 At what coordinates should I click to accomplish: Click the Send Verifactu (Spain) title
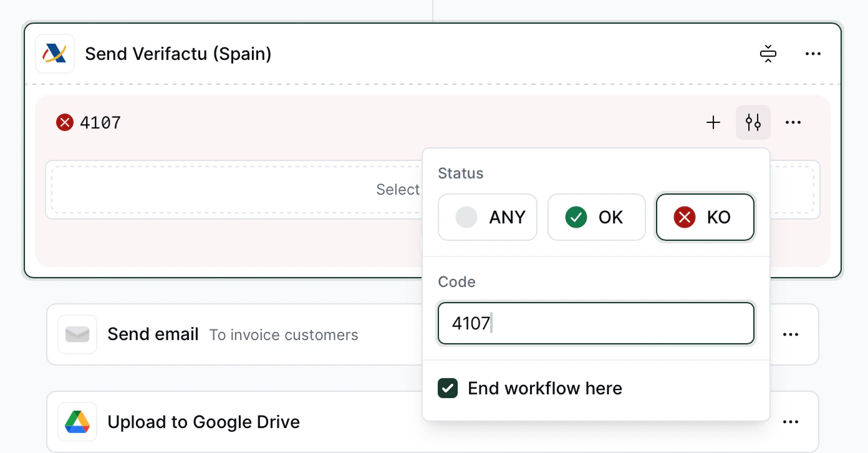click(x=178, y=54)
